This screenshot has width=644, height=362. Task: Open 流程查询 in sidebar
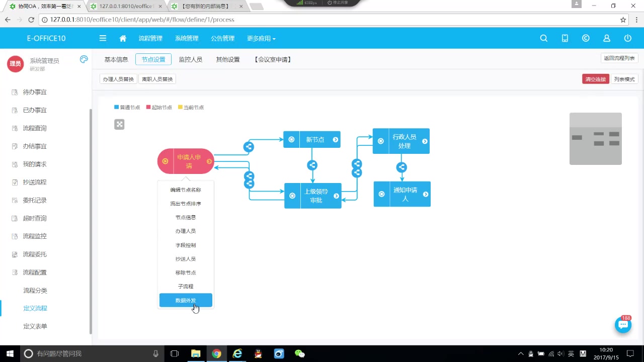(35, 128)
